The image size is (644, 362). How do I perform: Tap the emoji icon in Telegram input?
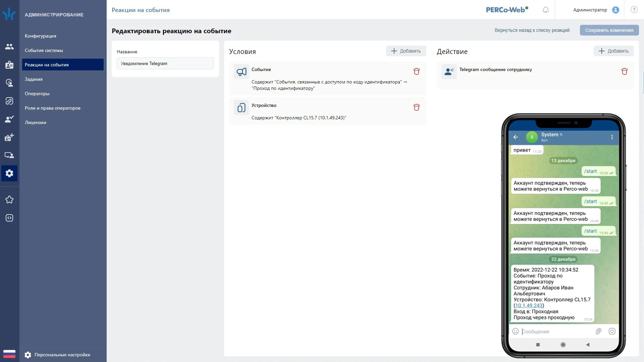tap(516, 331)
